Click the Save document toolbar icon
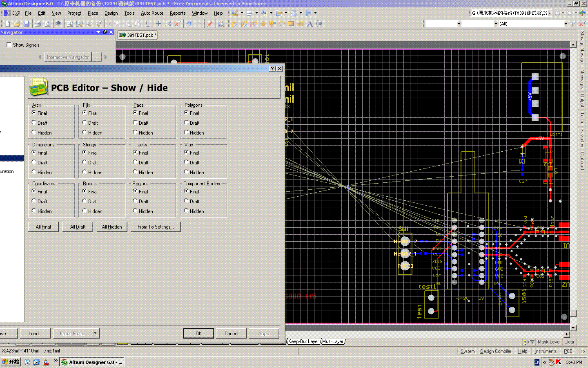Image resolution: width=588 pixels, height=368 pixels. point(27,24)
